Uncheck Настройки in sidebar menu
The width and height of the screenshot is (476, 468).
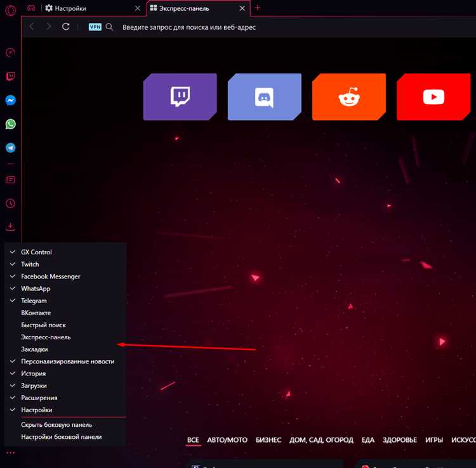[65, 410]
